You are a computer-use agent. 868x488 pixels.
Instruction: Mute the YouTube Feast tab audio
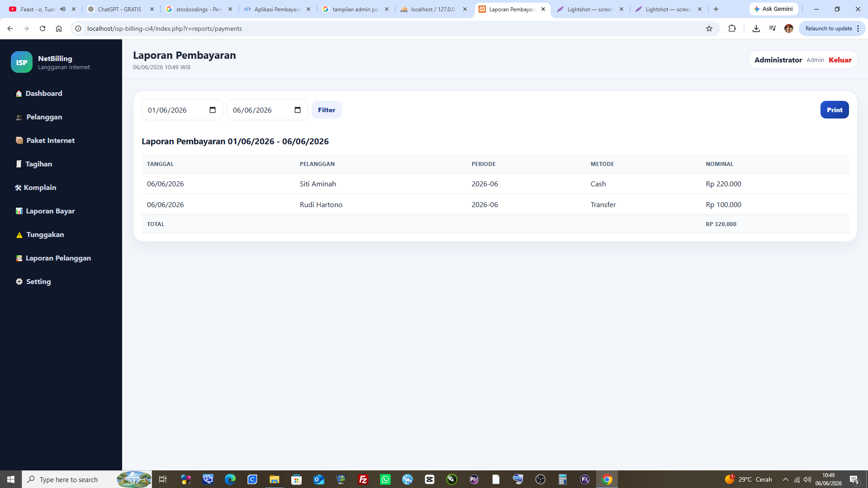coord(63,9)
